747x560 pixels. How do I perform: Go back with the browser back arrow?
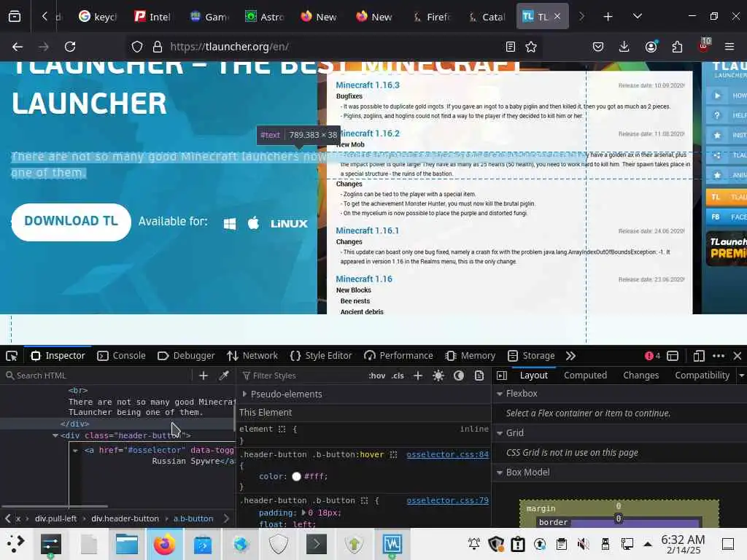point(18,47)
